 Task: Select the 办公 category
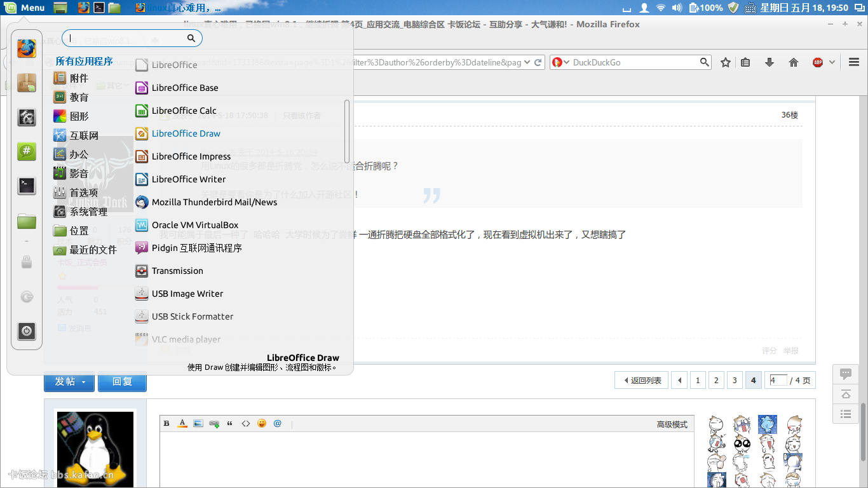tap(79, 154)
